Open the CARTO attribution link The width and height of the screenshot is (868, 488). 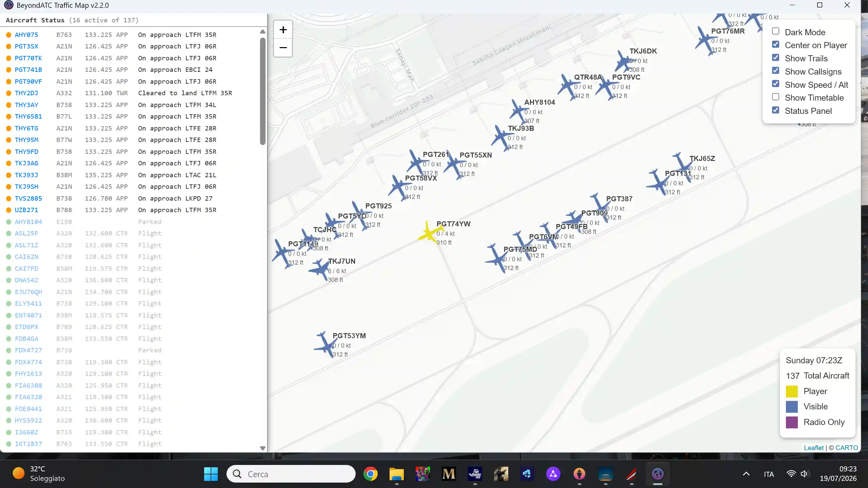pos(847,448)
